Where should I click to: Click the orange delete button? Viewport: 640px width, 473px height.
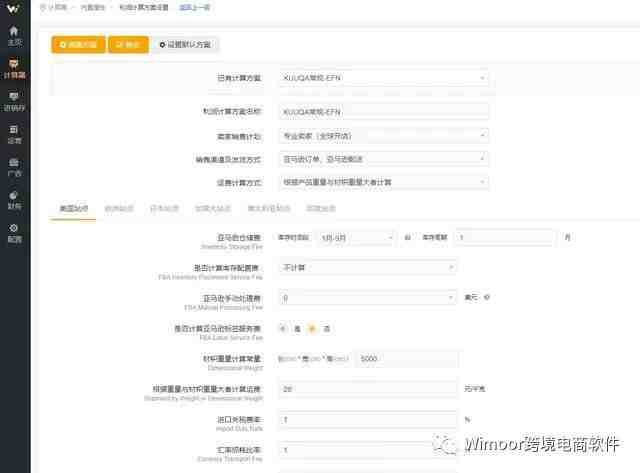[128, 44]
